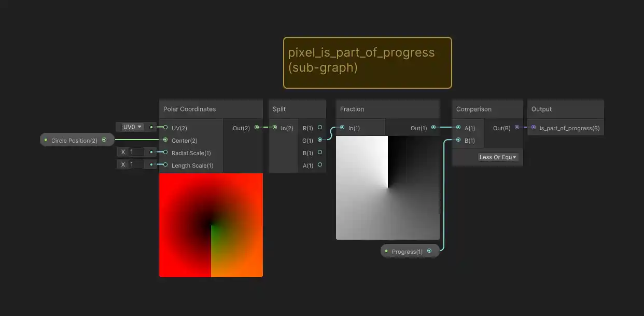Click the Split node A(1) output port
This screenshot has width=644, height=316.
tap(320, 165)
